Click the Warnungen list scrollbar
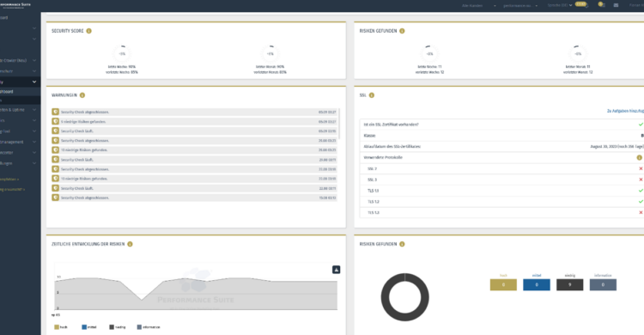 point(339,124)
